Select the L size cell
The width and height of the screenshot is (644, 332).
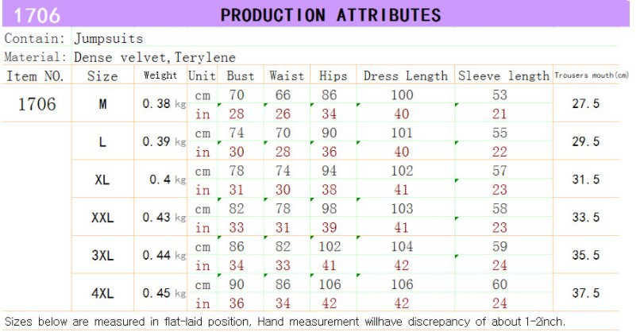pos(102,141)
